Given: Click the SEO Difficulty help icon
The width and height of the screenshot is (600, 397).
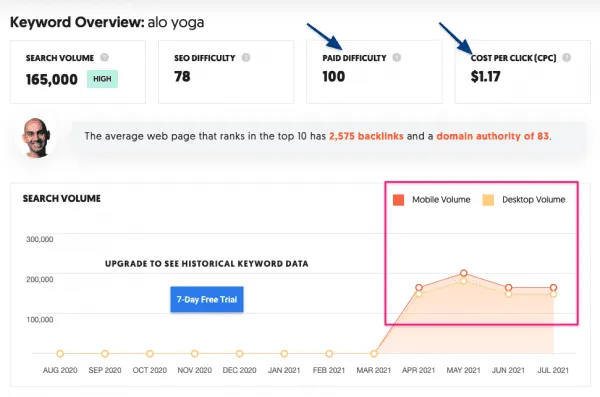Looking at the screenshot, I should [246, 57].
